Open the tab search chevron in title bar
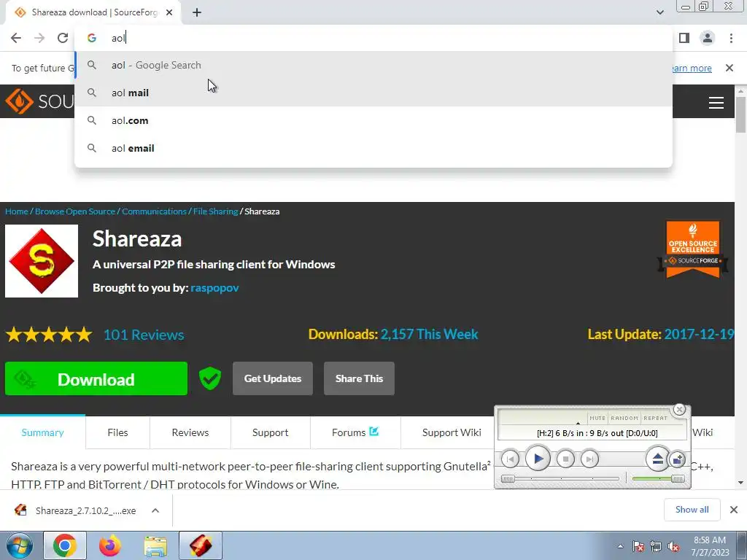The image size is (747, 560). [x=659, y=12]
